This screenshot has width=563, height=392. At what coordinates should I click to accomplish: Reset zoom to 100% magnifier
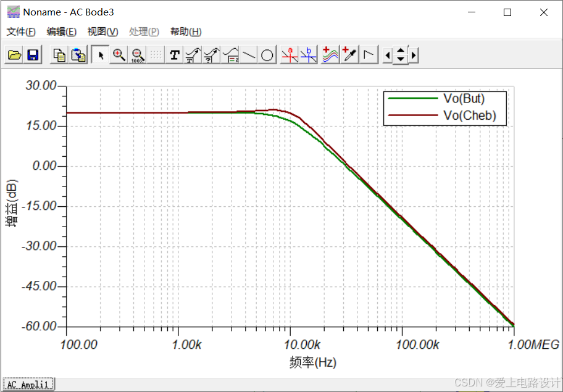point(138,55)
